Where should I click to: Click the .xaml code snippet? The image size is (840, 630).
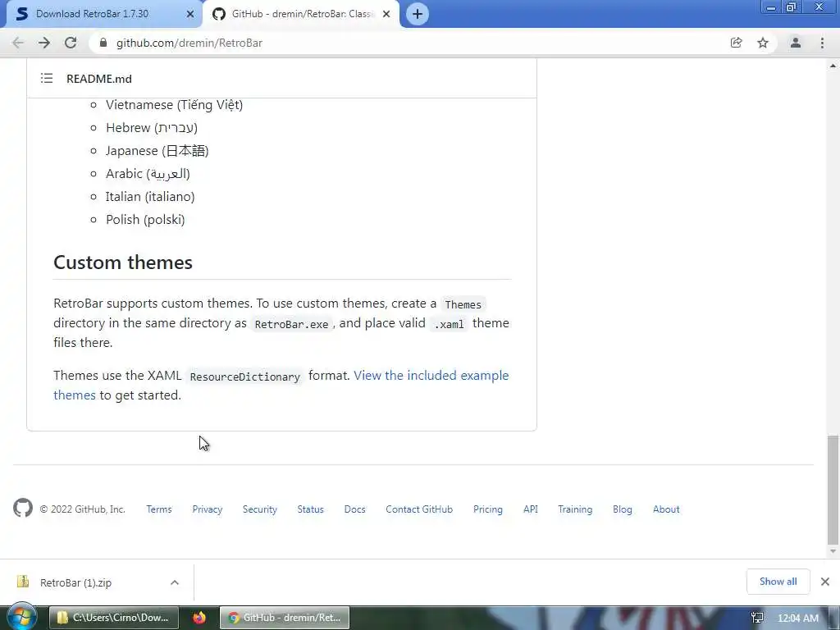(449, 324)
